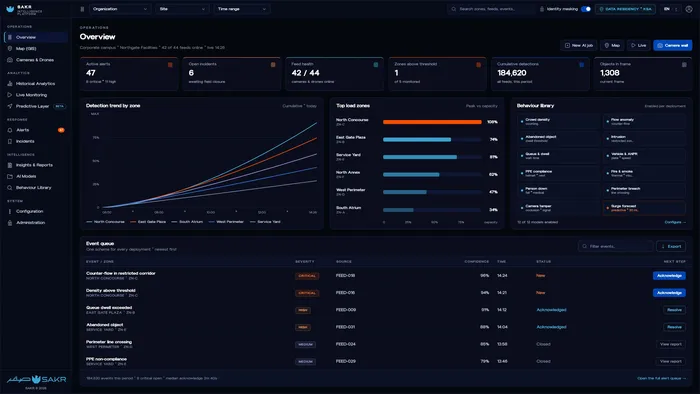Open the Time range dropdown
This screenshot has height=394, width=700.
[x=242, y=9]
